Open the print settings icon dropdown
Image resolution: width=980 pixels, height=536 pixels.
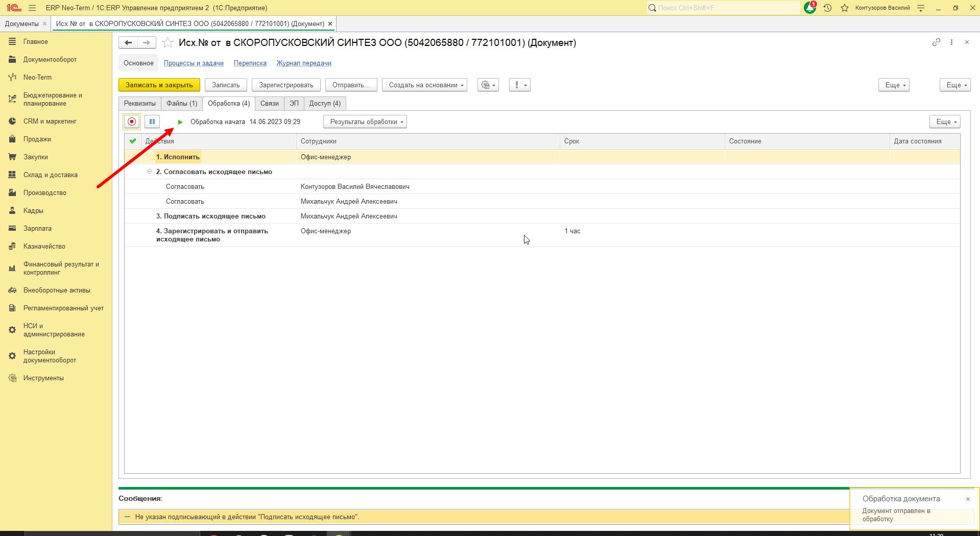tap(488, 85)
